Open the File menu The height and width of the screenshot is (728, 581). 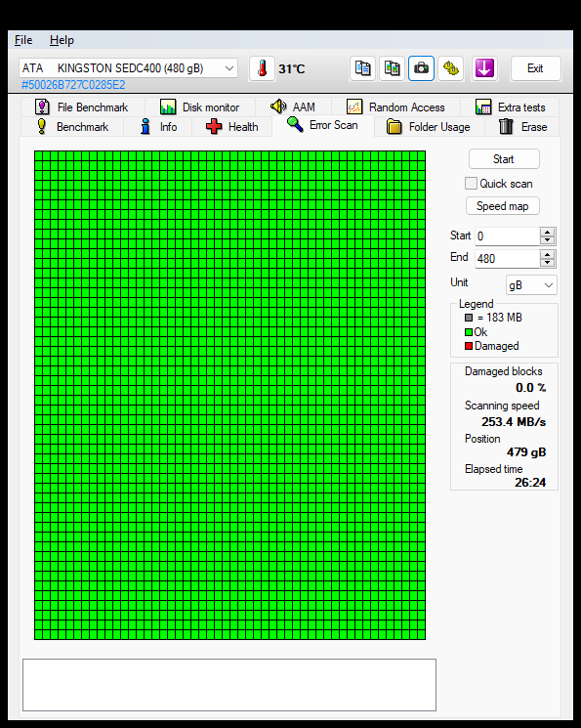tap(23, 40)
